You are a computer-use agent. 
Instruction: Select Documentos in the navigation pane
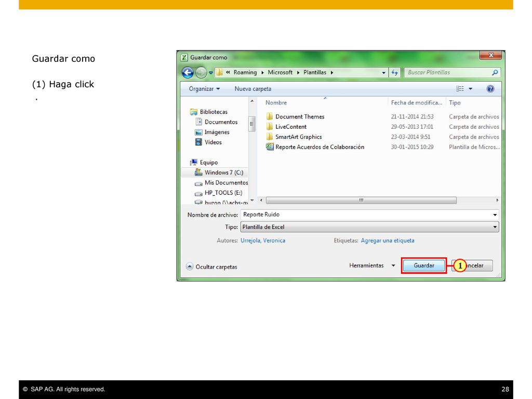point(221,122)
